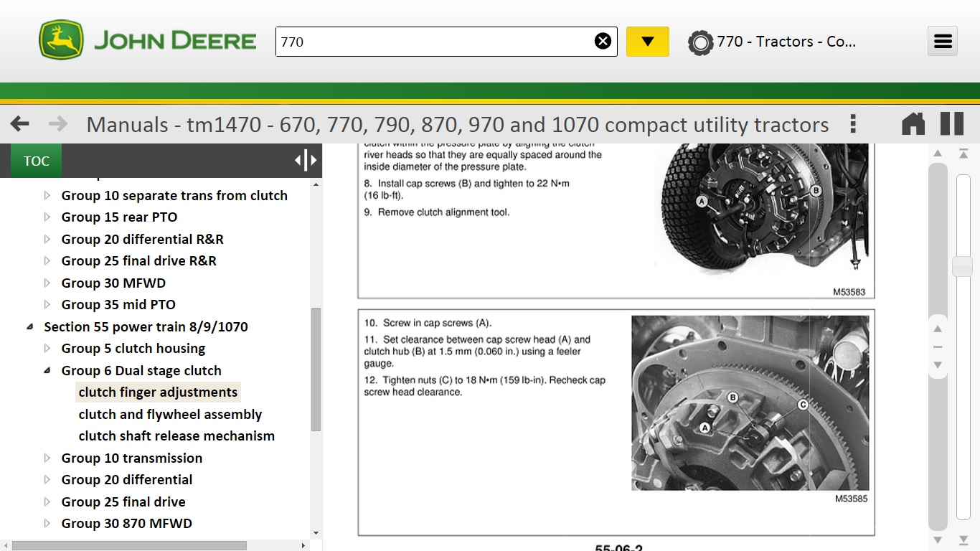Expand Group 15 rear PTO
The width and height of the screenshot is (980, 551).
[47, 217]
